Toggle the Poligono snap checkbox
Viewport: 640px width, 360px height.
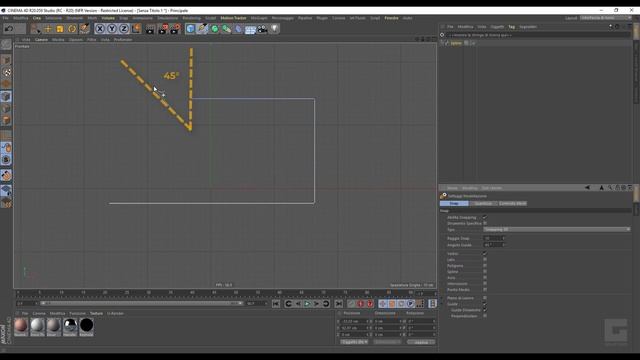(x=485, y=265)
